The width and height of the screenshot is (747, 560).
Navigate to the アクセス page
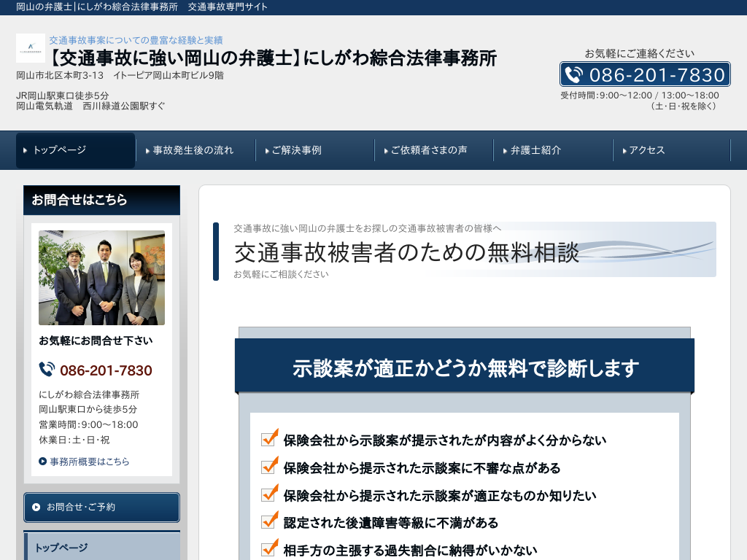[x=671, y=150]
